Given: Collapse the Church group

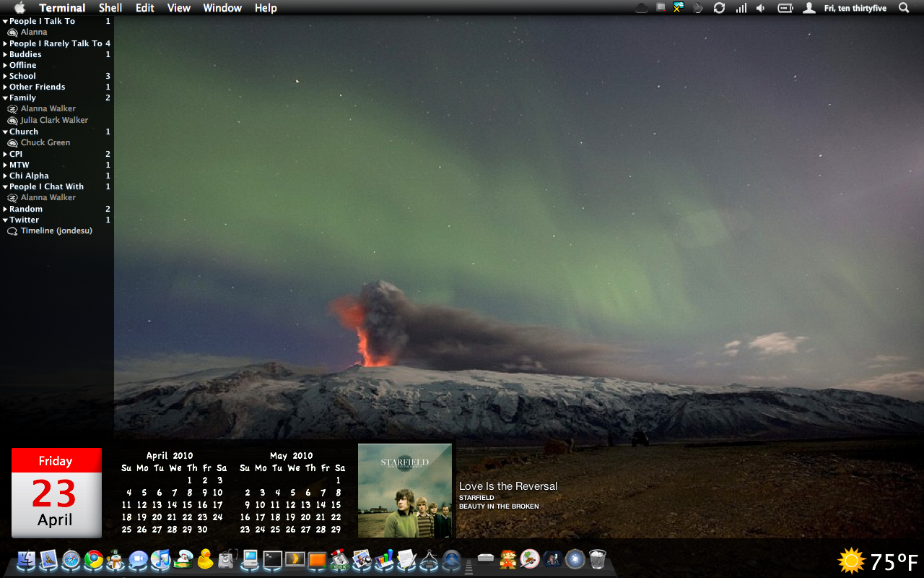Looking at the screenshot, I should click(x=5, y=132).
